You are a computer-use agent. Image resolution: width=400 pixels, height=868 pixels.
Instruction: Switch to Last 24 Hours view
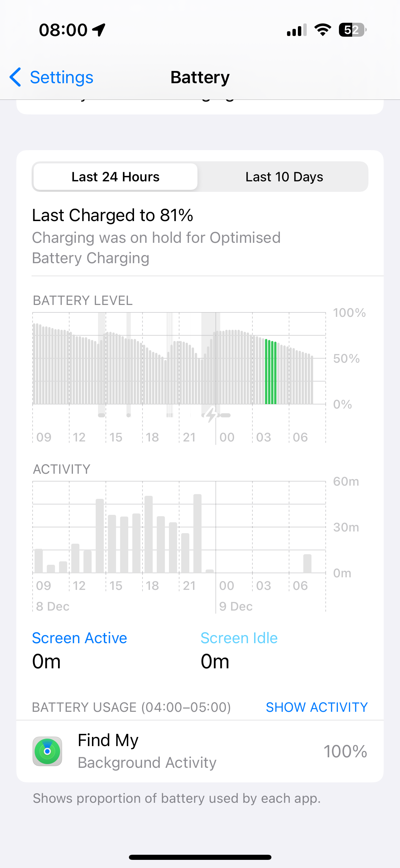pos(115,177)
